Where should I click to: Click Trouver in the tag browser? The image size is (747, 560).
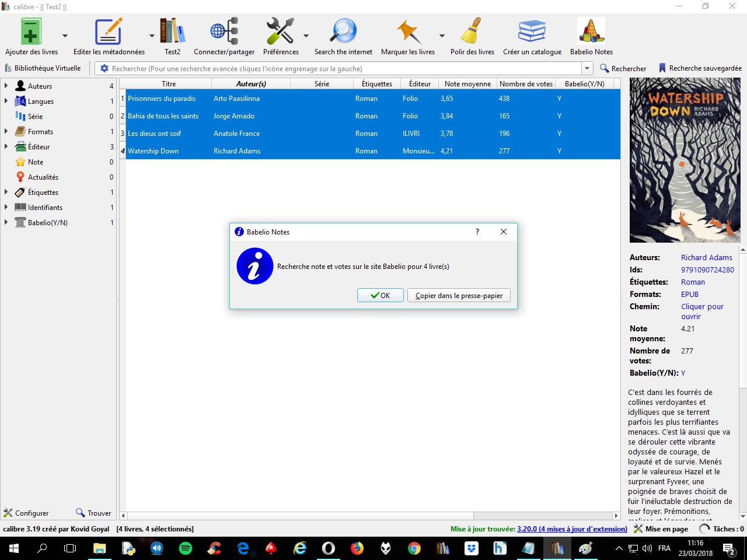coord(93,513)
